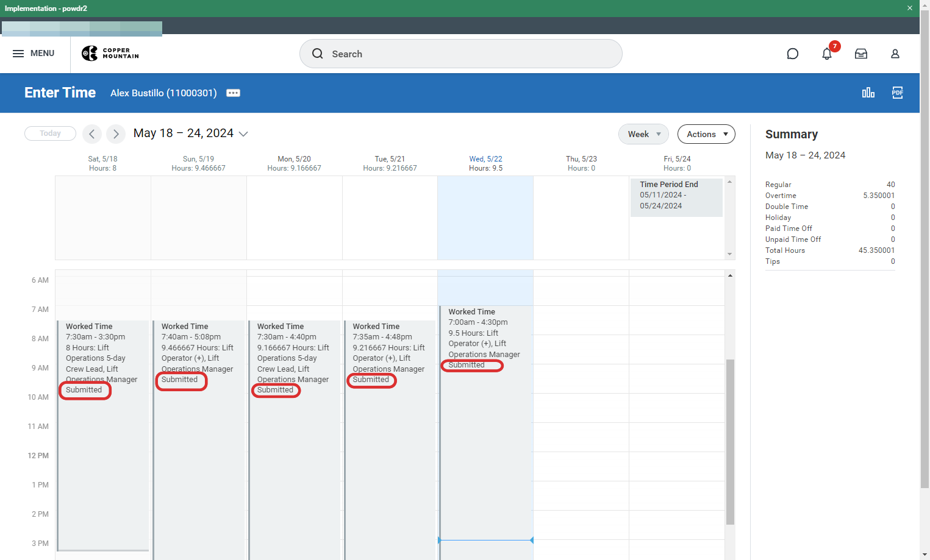Open the inbox tray icon

click(861, 54)
